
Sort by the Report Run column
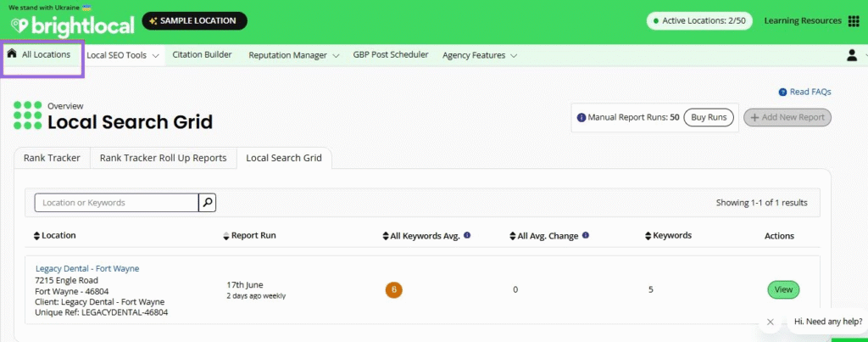226,236
